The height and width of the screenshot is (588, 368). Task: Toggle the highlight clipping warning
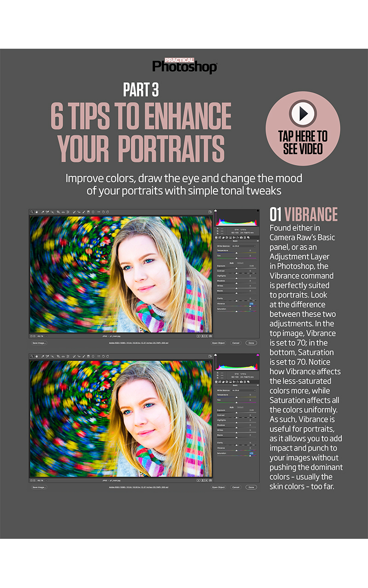(258, 210)
